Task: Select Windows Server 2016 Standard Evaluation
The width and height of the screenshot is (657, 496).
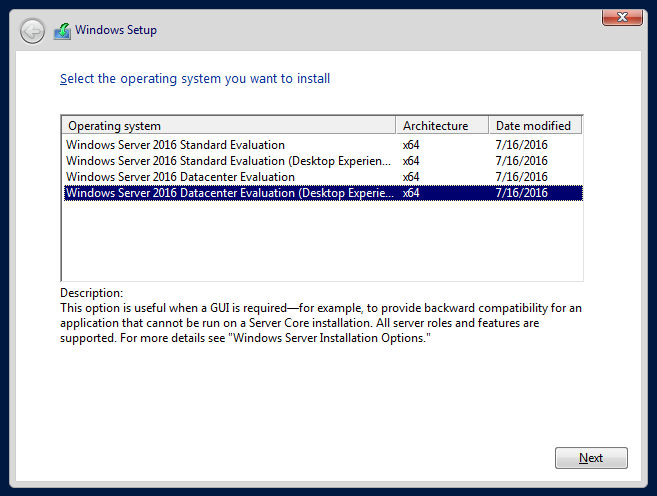Action: click(175, 145)
